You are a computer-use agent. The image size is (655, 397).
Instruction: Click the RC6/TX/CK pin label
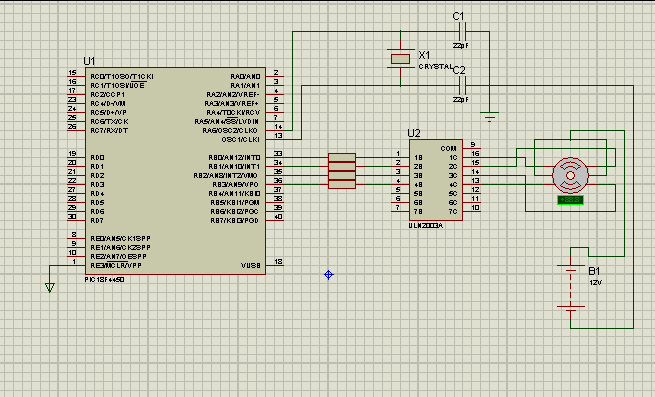pyautogui.click(x=109, y=122)
